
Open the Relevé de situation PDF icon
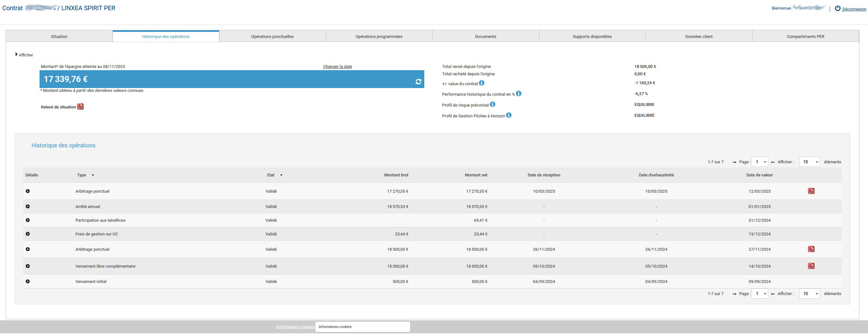pos(80,107)
